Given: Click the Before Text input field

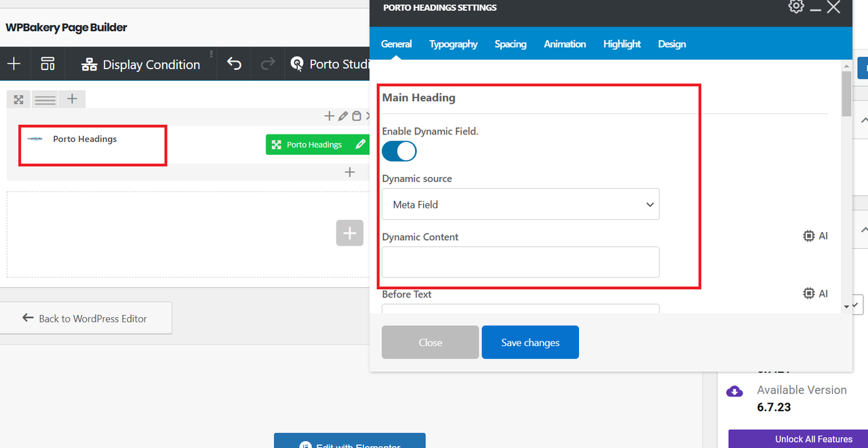Looking at the screenshot, I should 521,308.
